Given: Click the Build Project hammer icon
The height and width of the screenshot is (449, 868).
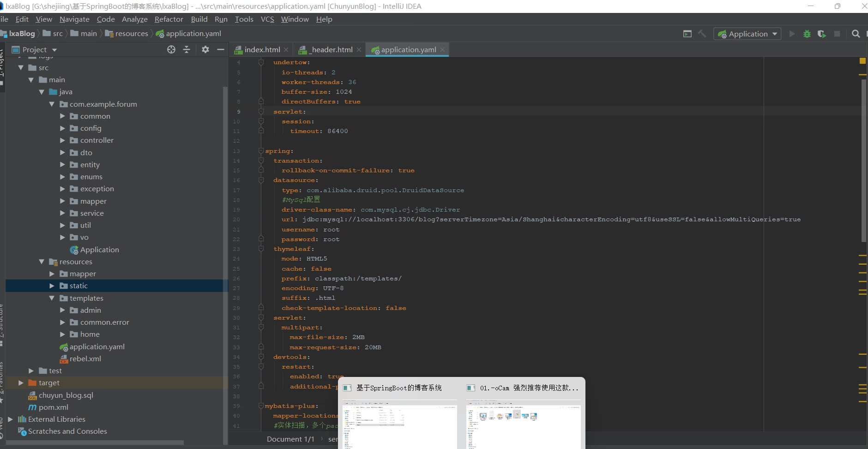Looking at the screenshot, I should 702,34.
